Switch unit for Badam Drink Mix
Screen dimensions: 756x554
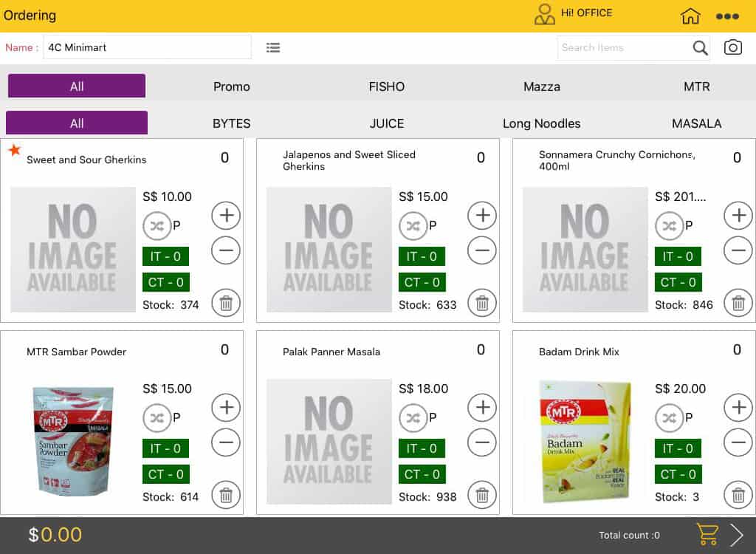(669, 418)
